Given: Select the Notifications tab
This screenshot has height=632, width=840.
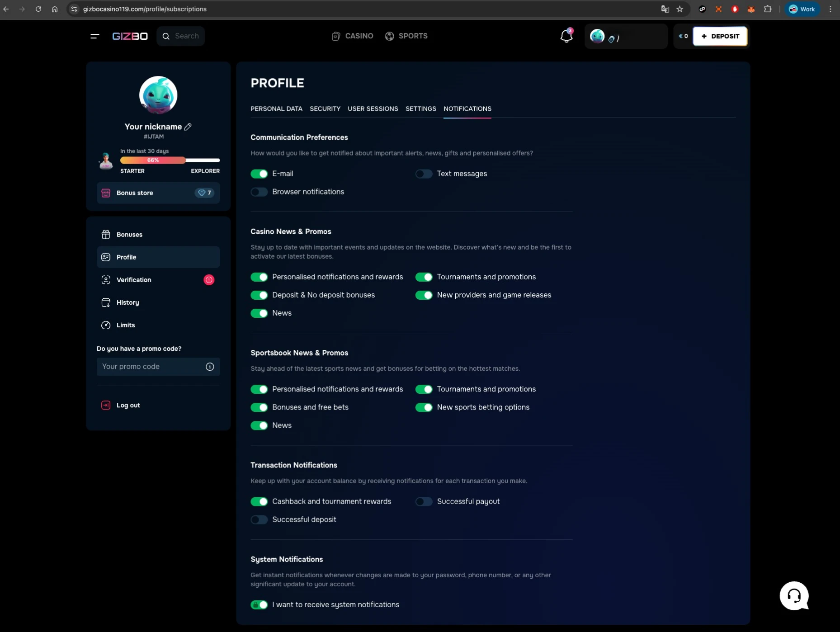Looking at the screenshot, I should [467, 109].
